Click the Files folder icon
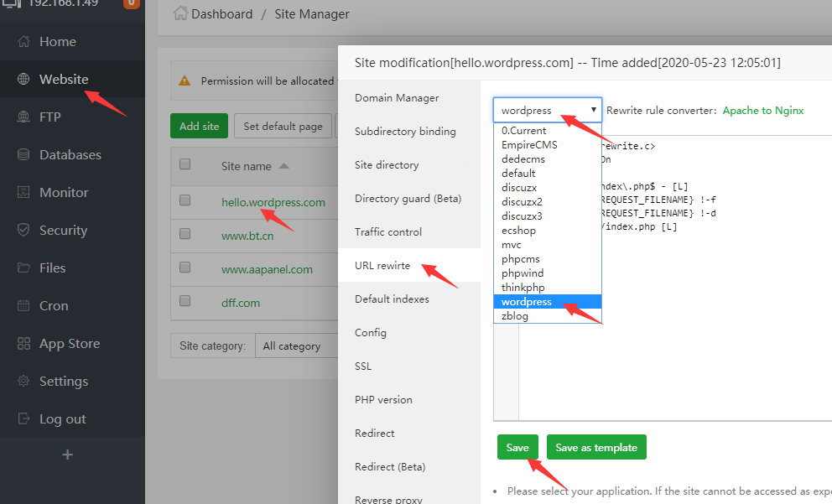The image size is (832, 504). [x=23, y=268]
